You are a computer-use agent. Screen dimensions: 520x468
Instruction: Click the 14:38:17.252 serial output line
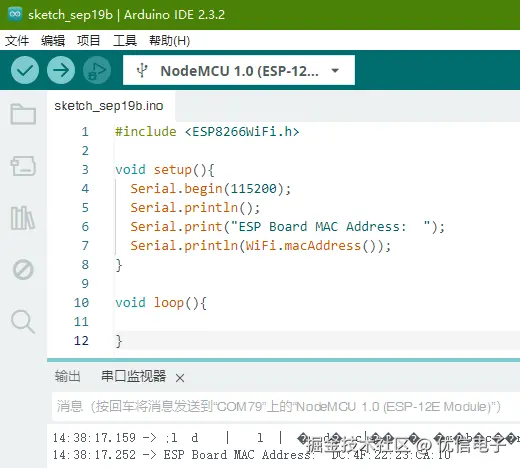(x=252, y=455)
